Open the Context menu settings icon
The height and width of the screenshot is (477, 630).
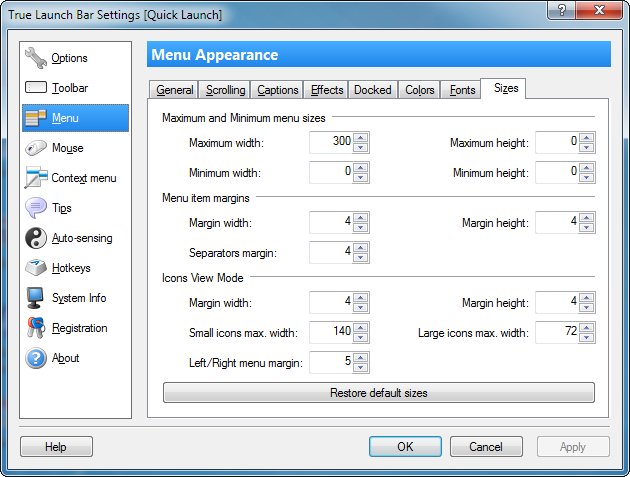pyautogui.click(x=36, y=178)
